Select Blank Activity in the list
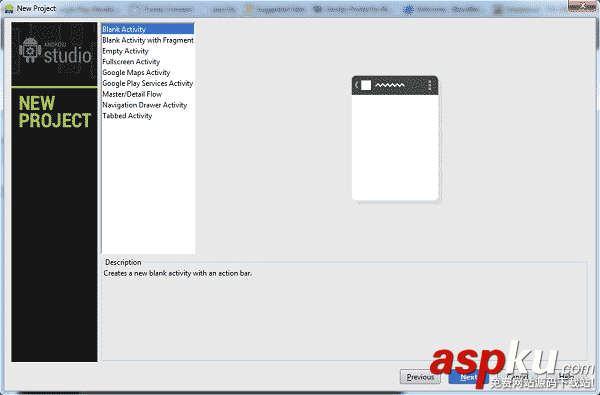Viewport: 600px width, 395px height. [148, 29]
